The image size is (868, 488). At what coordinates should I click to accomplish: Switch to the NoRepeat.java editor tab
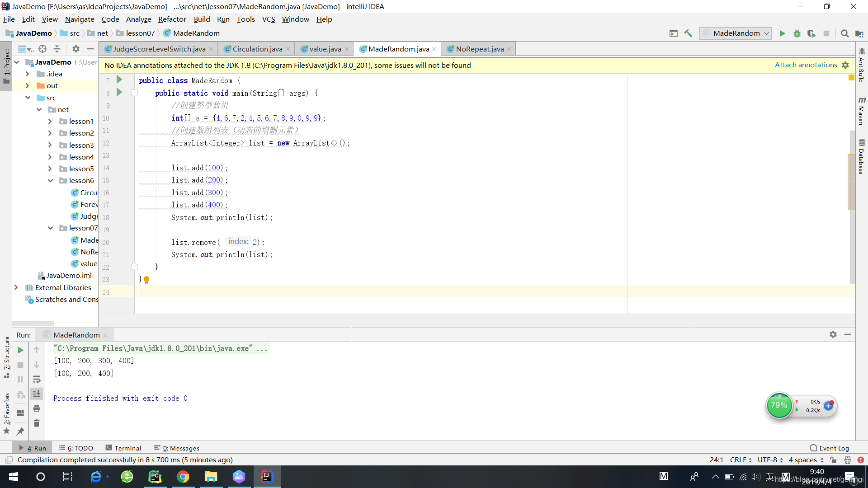coord(479,49)
